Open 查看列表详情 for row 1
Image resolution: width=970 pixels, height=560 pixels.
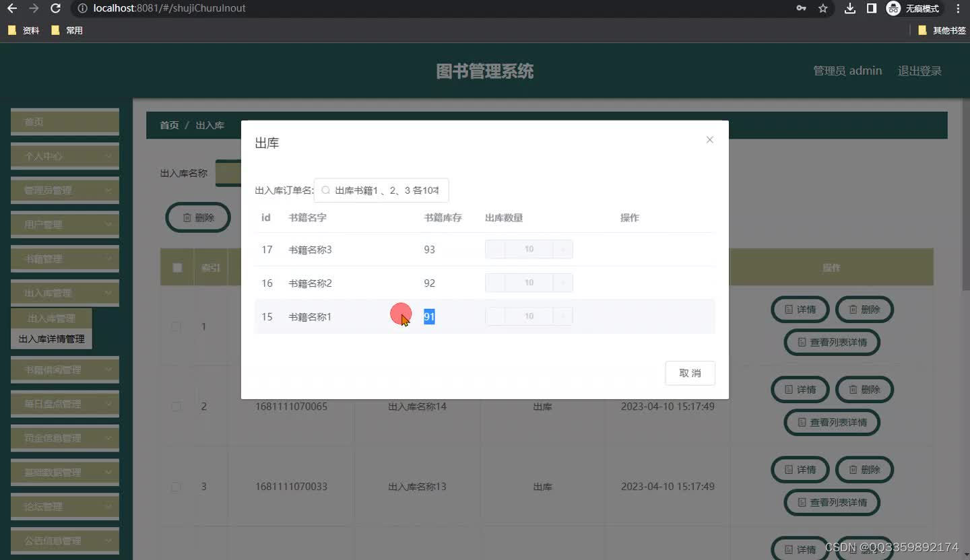832,343
